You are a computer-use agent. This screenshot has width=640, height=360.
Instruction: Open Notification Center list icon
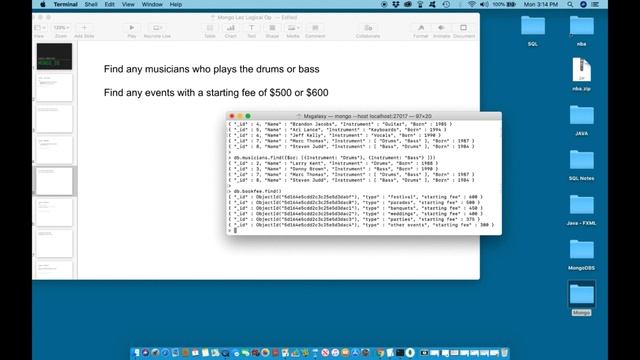tap(595, 4)
